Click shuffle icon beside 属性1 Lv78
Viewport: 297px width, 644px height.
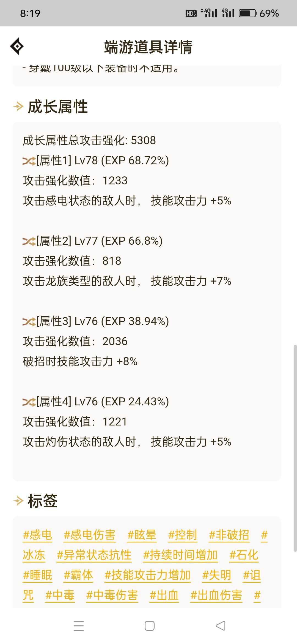(x=29, y=161)
